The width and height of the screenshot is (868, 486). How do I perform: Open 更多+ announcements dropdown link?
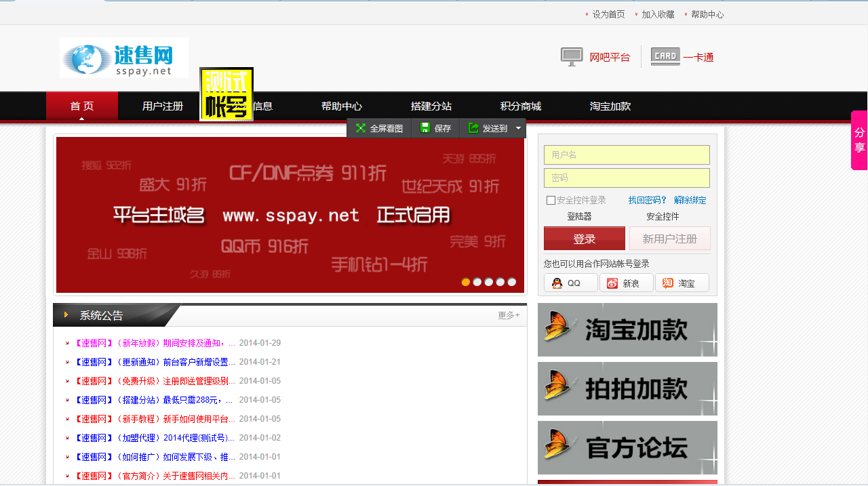click(x=507, y=316)
